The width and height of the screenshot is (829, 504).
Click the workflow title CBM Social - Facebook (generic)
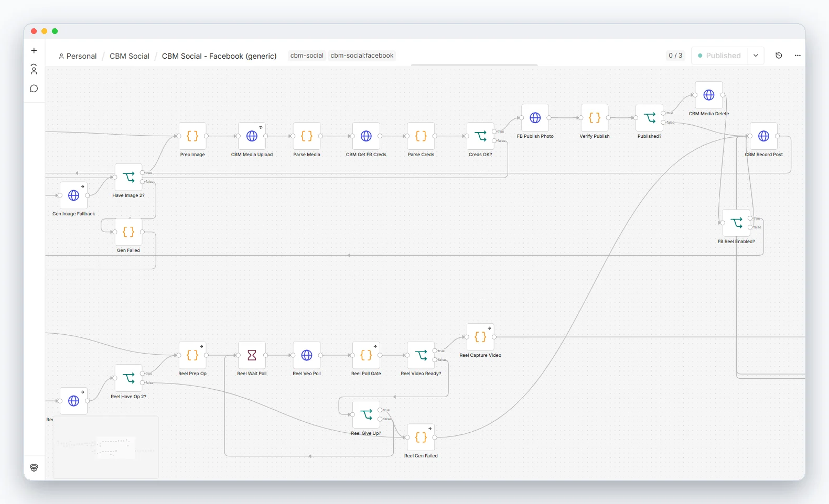pyautogui.click(x=219, y=56)
